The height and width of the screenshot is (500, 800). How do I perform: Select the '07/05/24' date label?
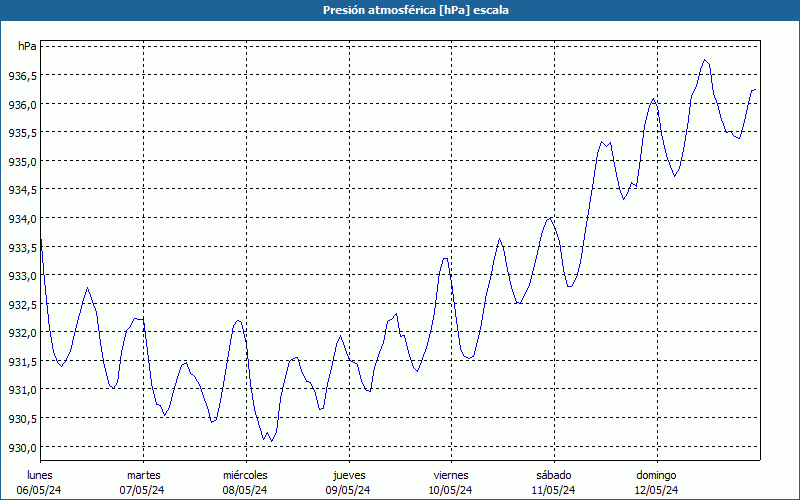point(142,490)
